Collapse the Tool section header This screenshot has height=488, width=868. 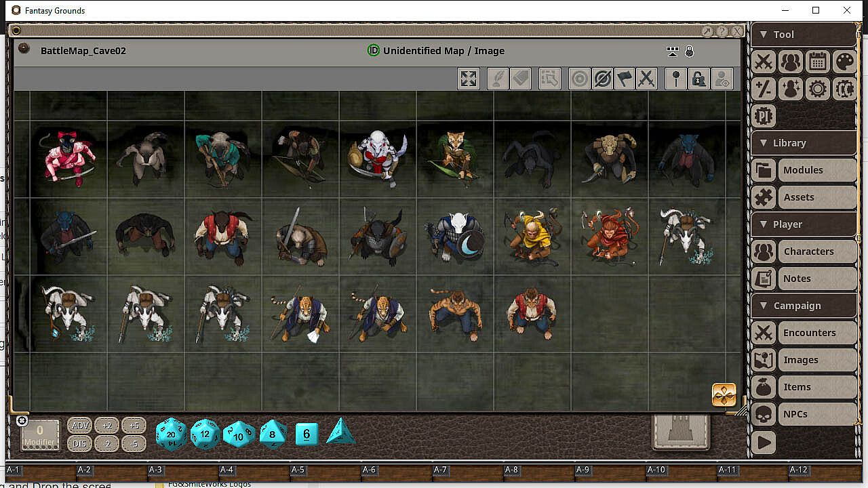click(804, 35)
